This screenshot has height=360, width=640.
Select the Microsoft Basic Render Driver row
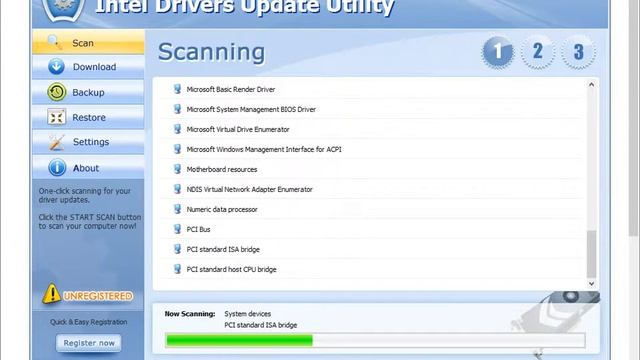click(x=371, y=89)
